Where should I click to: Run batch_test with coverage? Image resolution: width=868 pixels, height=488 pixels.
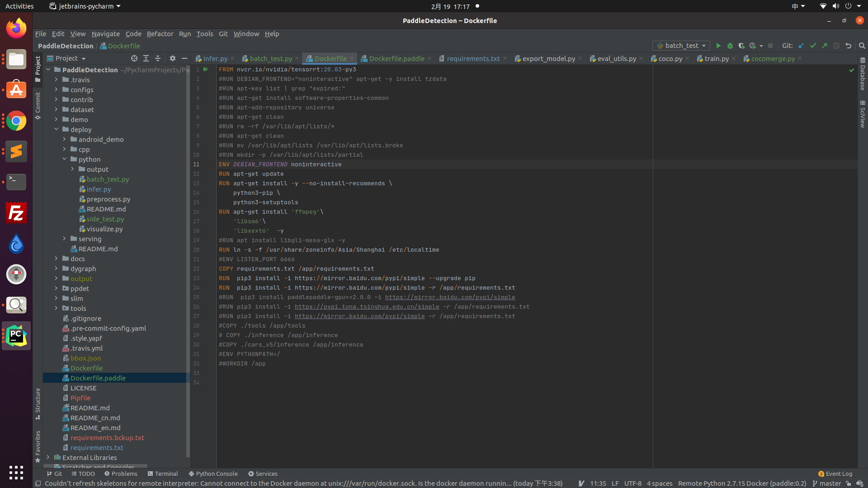pyautogui.click(x=742, y=46)
